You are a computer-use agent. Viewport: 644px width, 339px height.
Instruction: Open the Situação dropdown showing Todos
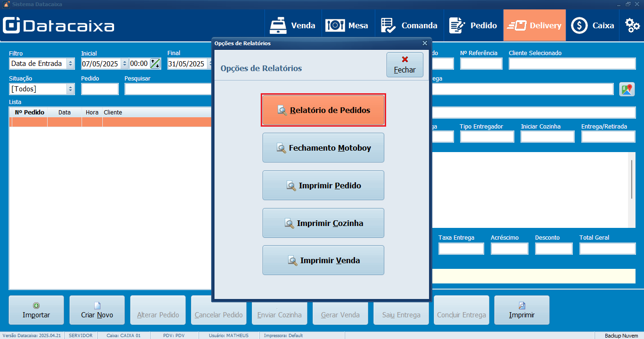tap(71, 89)
